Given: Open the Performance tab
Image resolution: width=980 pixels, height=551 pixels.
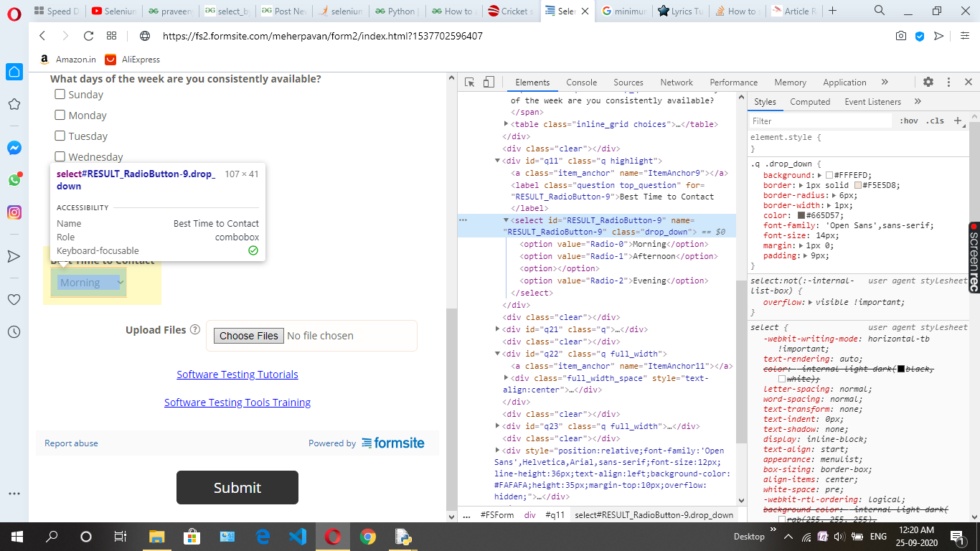Looking at the screenshot, I should point(734,83).
